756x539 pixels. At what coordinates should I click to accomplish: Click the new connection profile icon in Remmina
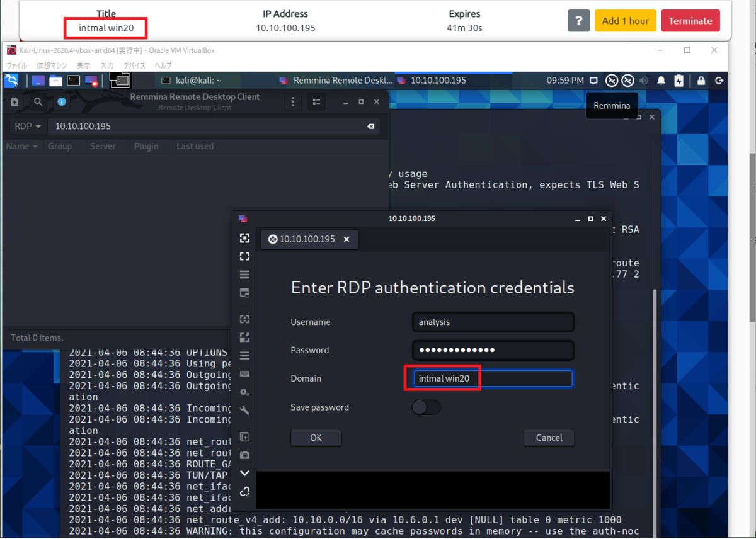[x=15, y=101]
